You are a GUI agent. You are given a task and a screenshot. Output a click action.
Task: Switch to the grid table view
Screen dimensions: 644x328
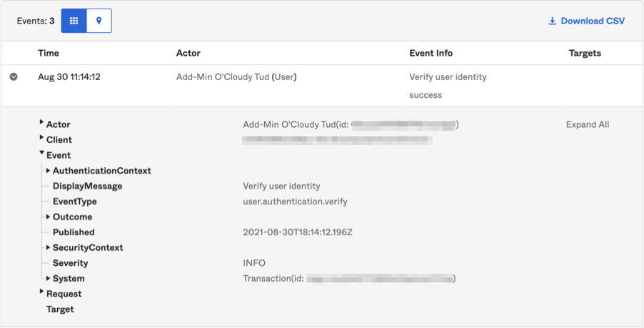74,21
